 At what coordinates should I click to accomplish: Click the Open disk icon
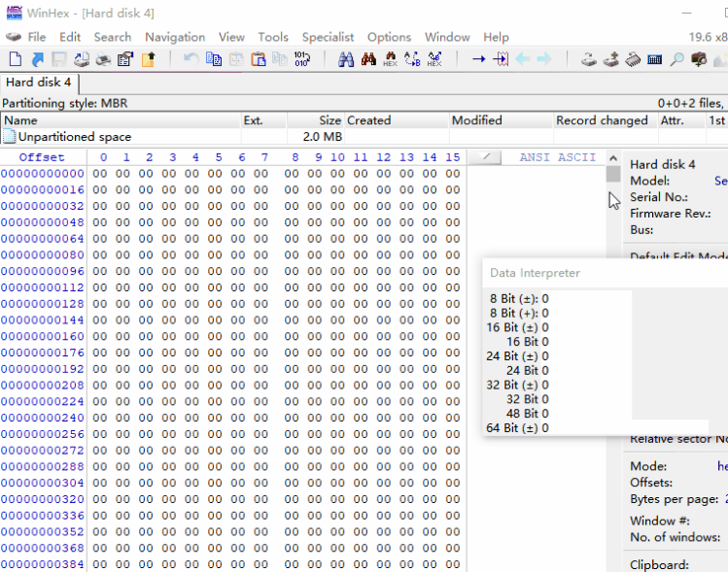click(x=589, y=59)
